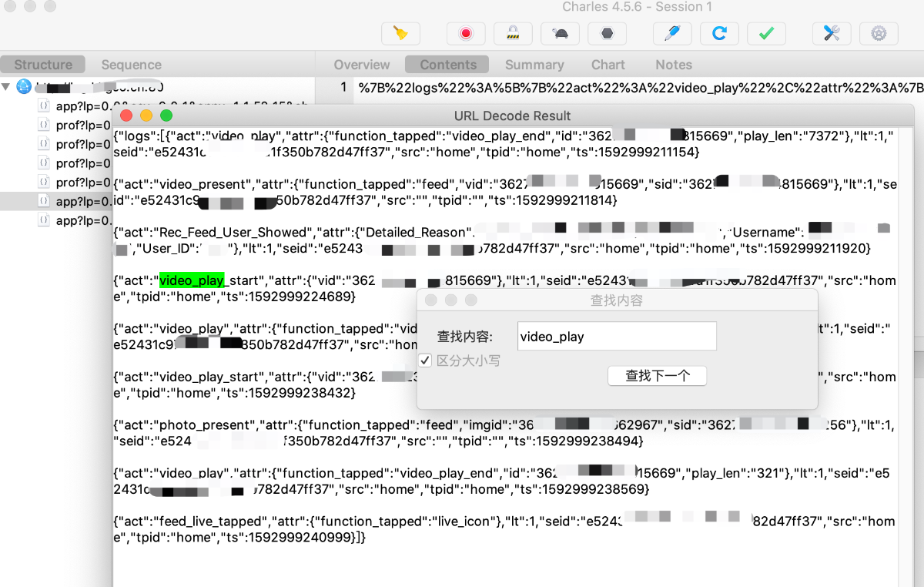Open Settings gear icon in toolbar
The image size is (924, 587).
click(879, 34)
